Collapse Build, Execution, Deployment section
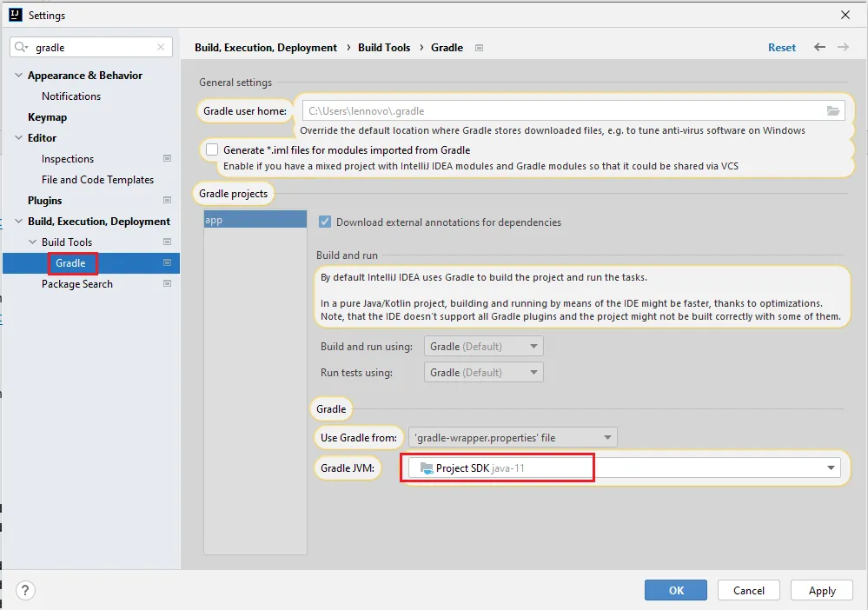The height and width of the screenshot is (610, 868). 18,221
